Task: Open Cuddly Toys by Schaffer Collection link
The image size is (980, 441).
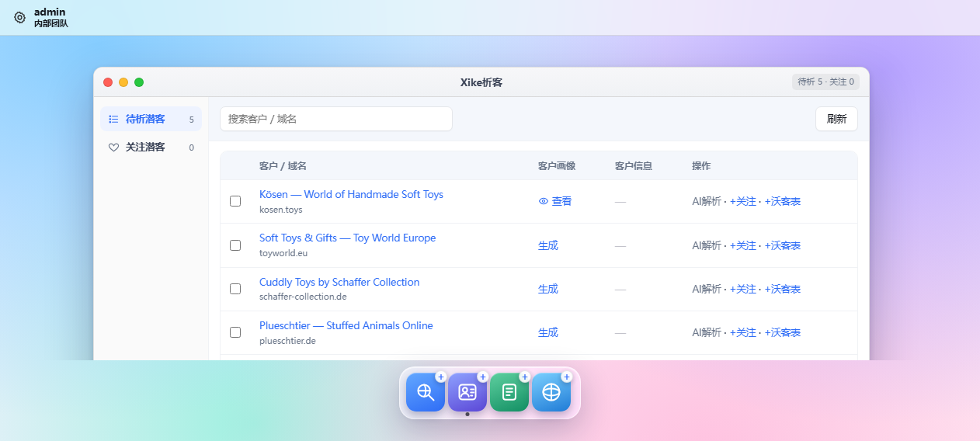Action: [x=339, y=282]
